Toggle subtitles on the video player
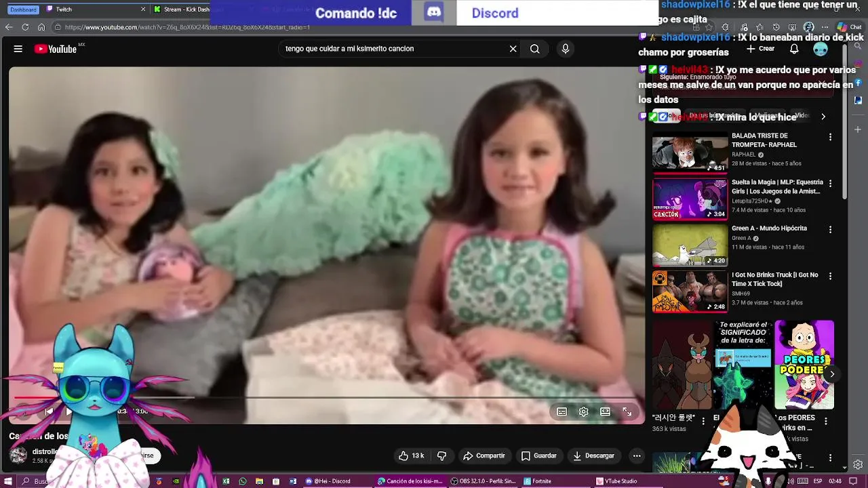 click(x=561, y=411)
